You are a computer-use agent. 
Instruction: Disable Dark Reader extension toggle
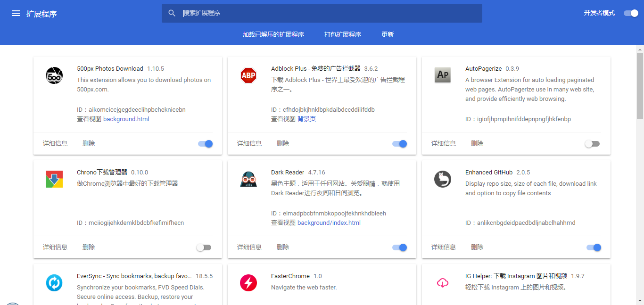coord(400,247)
